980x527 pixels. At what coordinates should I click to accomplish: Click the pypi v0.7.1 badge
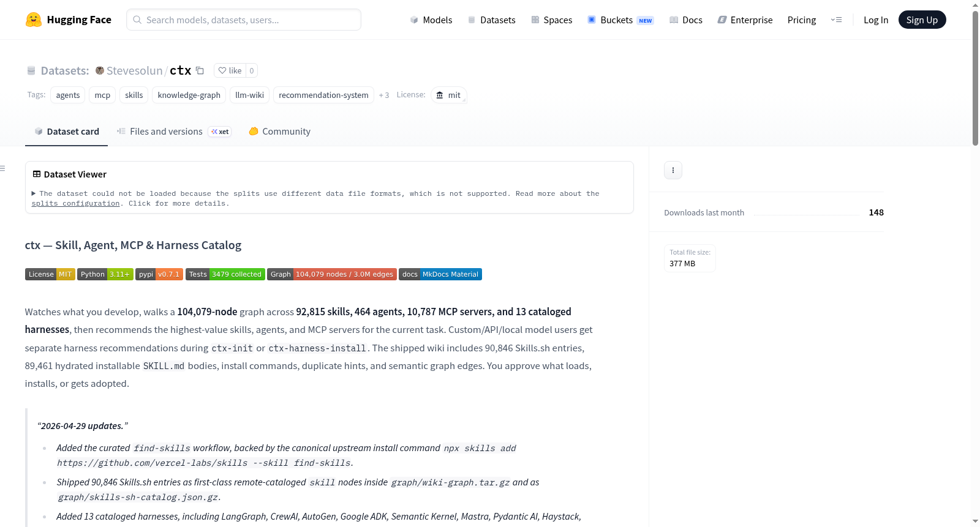tap(159, 274)
